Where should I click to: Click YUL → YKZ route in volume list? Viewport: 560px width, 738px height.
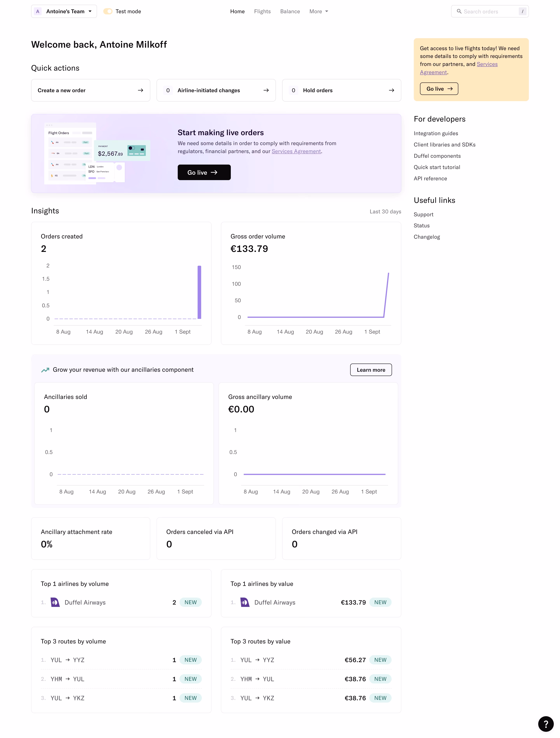(x=67, y=698)
